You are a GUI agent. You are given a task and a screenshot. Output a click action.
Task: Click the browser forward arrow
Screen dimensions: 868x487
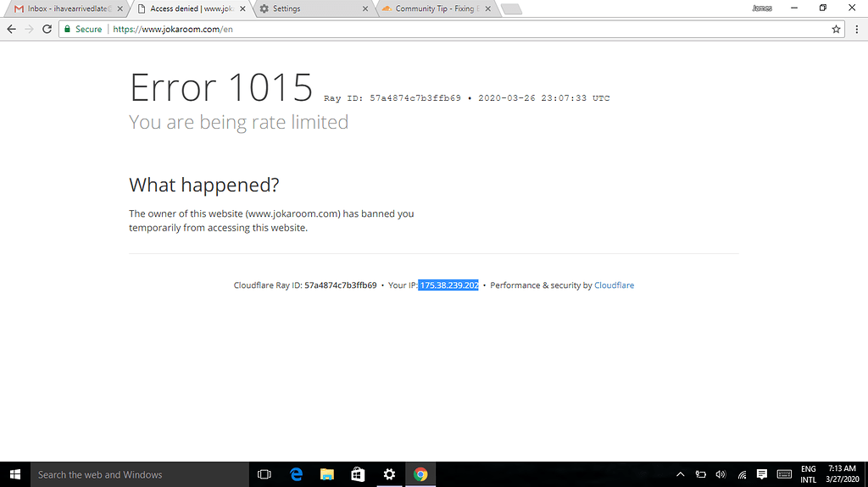click(30, 30)
